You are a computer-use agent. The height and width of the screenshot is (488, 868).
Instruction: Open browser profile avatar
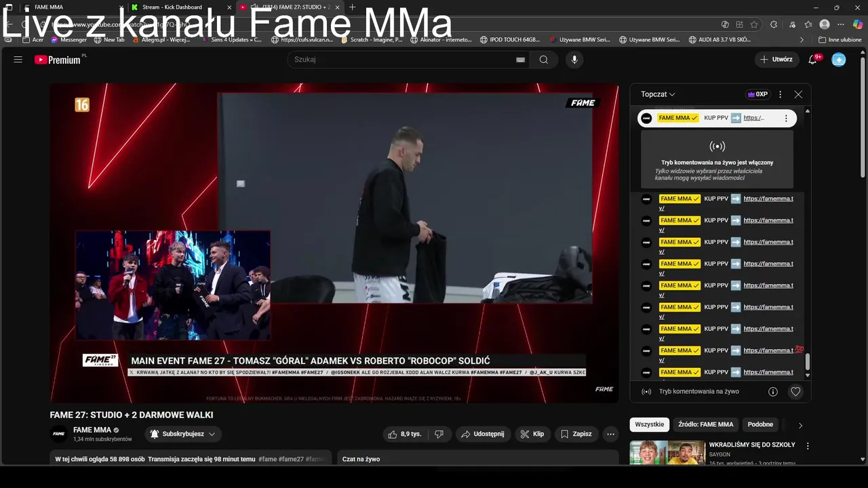pos(825,24)
